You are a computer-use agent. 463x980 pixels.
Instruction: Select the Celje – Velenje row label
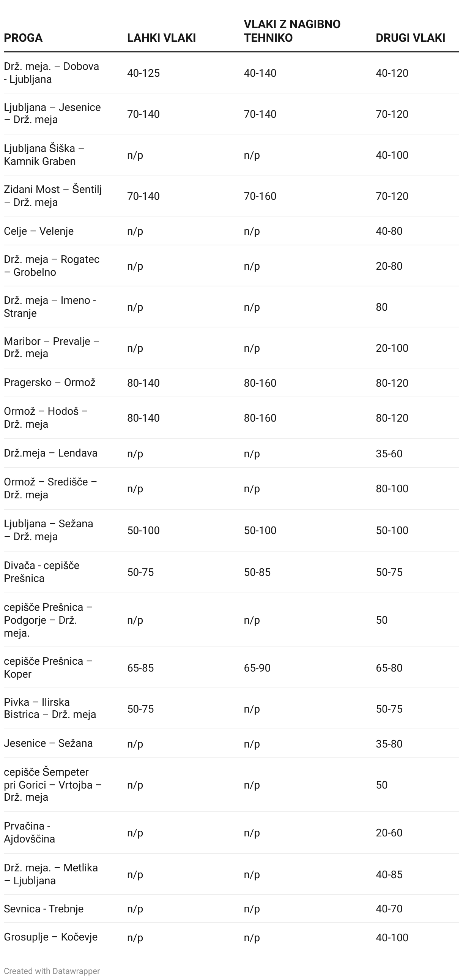(x=39, y=231)
